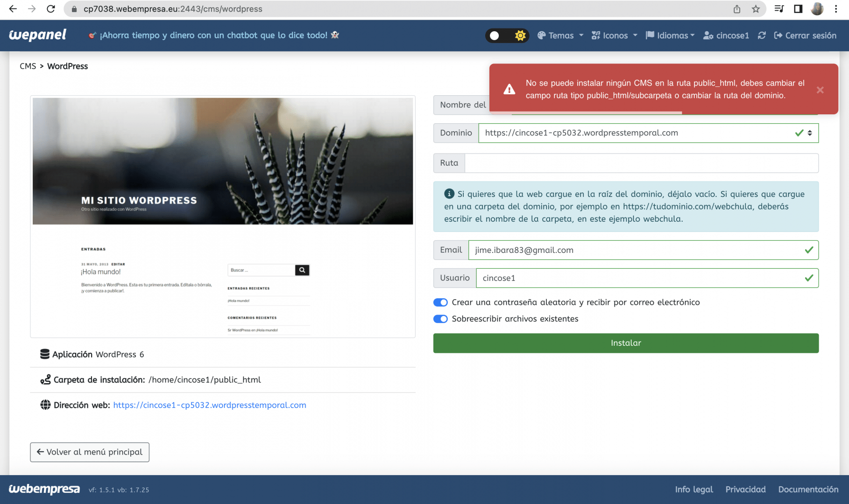This screenshot has height=504, width=849.
Task: Close the red error notification
Action: coord(820,90)
